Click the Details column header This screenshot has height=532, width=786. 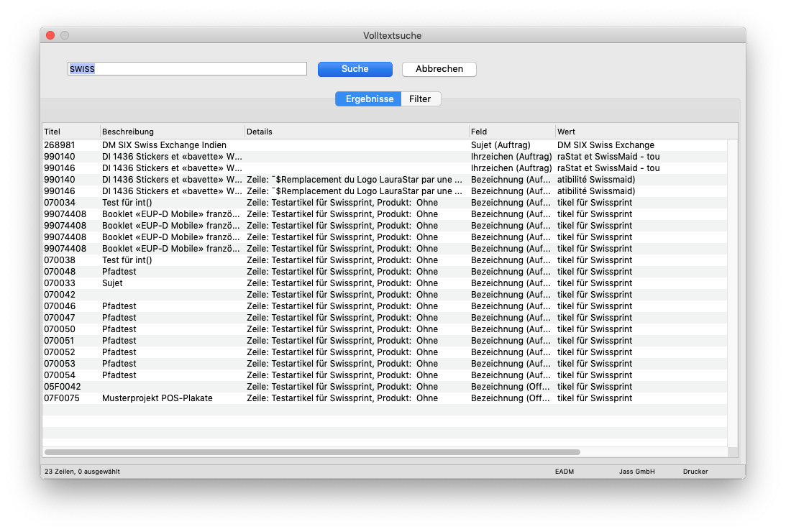pos(356,132)
